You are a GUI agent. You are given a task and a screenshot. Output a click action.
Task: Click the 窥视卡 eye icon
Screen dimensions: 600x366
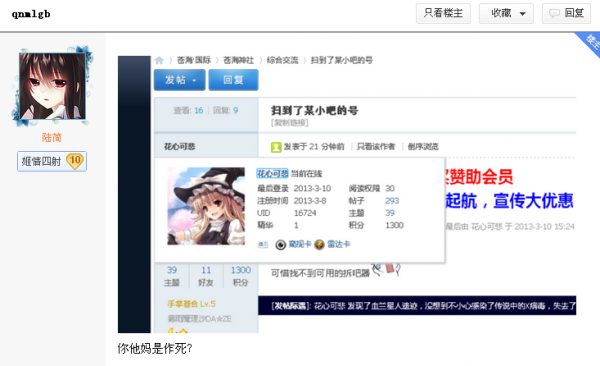pos(280,245)
